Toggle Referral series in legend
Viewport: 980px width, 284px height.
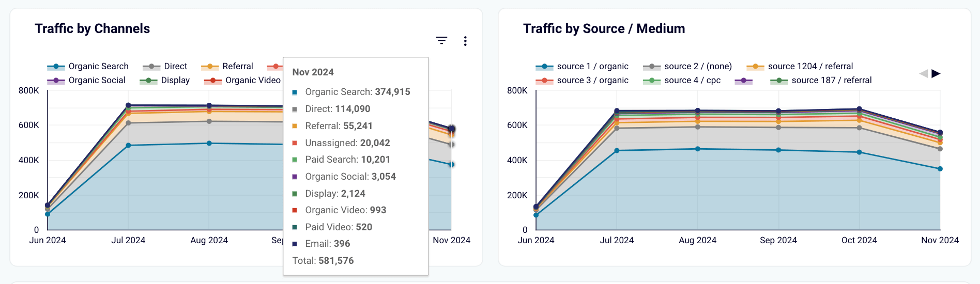[x=227, y=67]
